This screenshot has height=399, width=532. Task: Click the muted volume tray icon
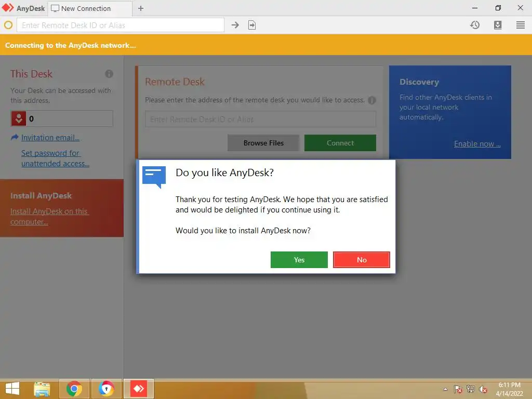[x=483, y=389]
